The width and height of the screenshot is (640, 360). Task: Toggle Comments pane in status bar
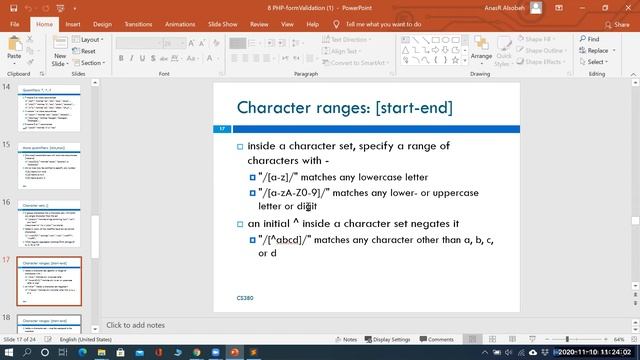tap(436, 340)
